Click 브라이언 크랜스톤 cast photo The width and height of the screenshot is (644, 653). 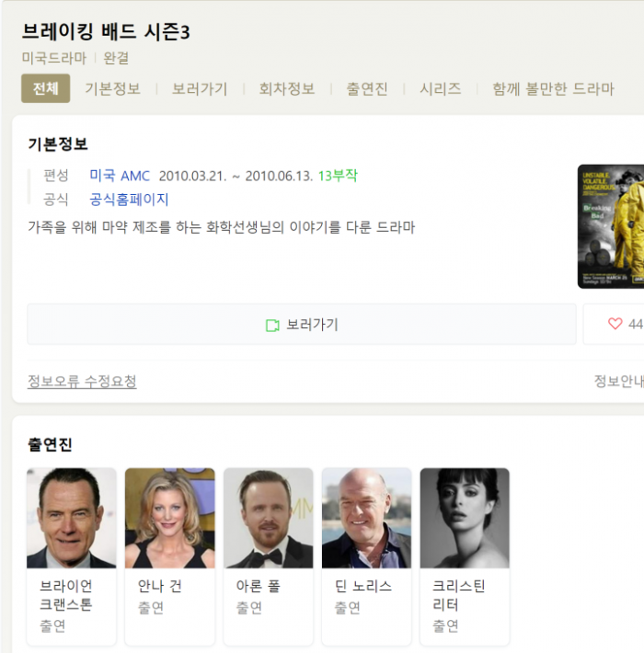point(72,518)
